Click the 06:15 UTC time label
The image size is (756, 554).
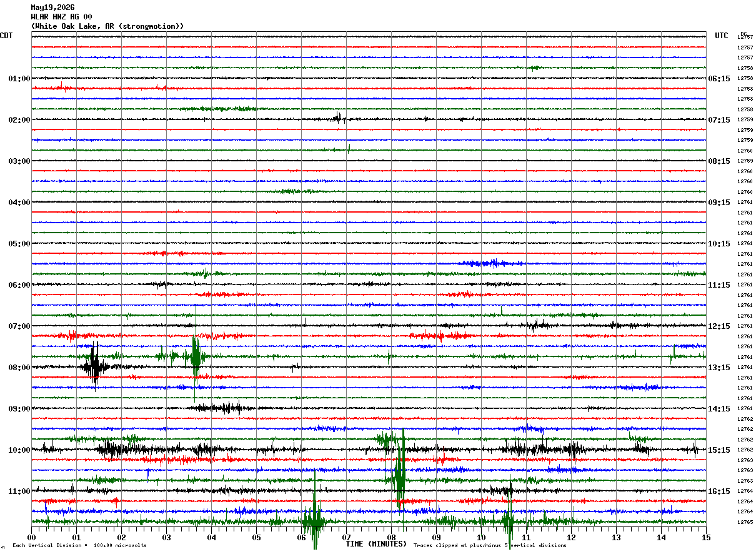[x=719, y=79]
